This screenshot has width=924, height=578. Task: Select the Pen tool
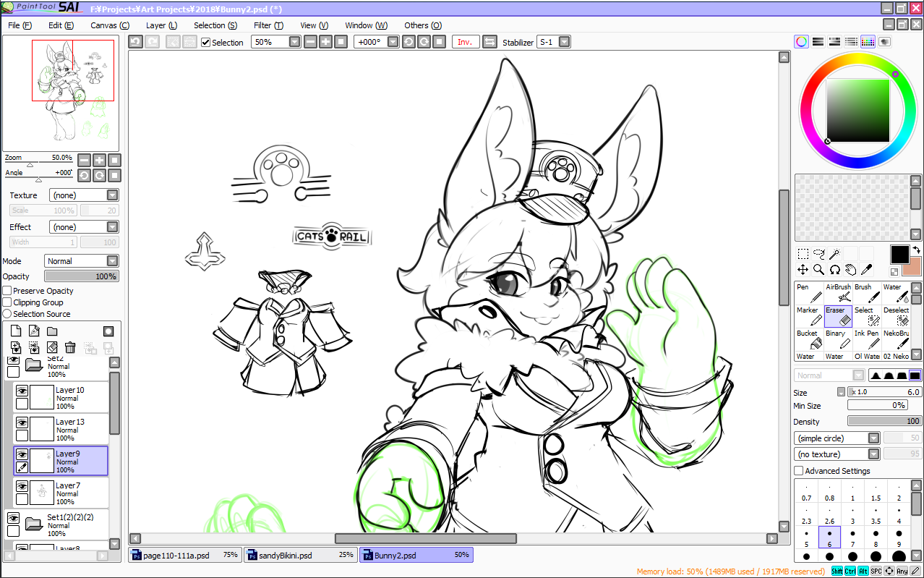click(809, 293)
